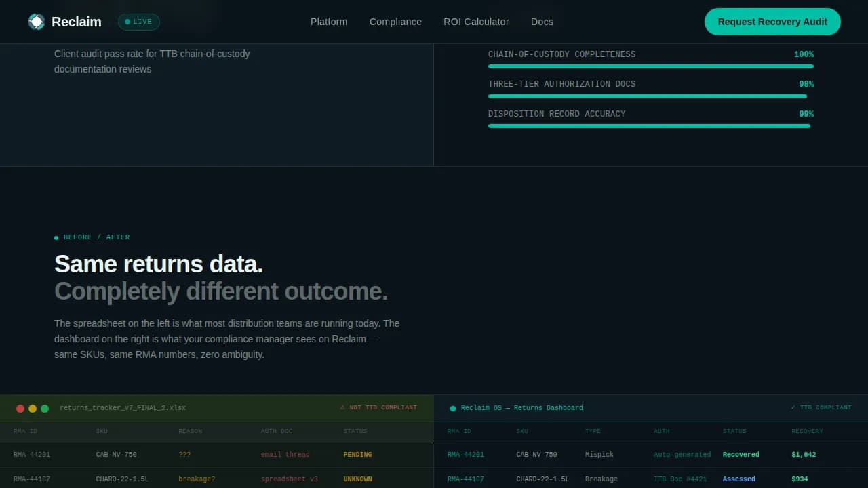Click the Reclaim brand name
Screen dimensions: 868x488
77,22
